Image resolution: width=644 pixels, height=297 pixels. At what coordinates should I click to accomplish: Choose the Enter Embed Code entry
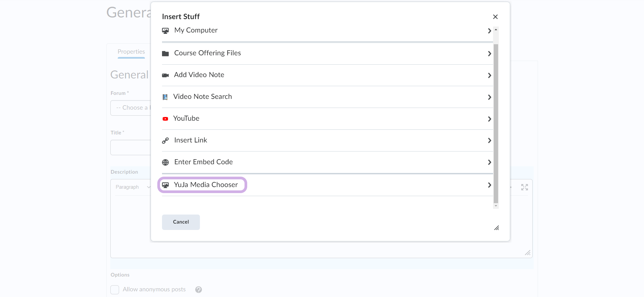point(203,162)
